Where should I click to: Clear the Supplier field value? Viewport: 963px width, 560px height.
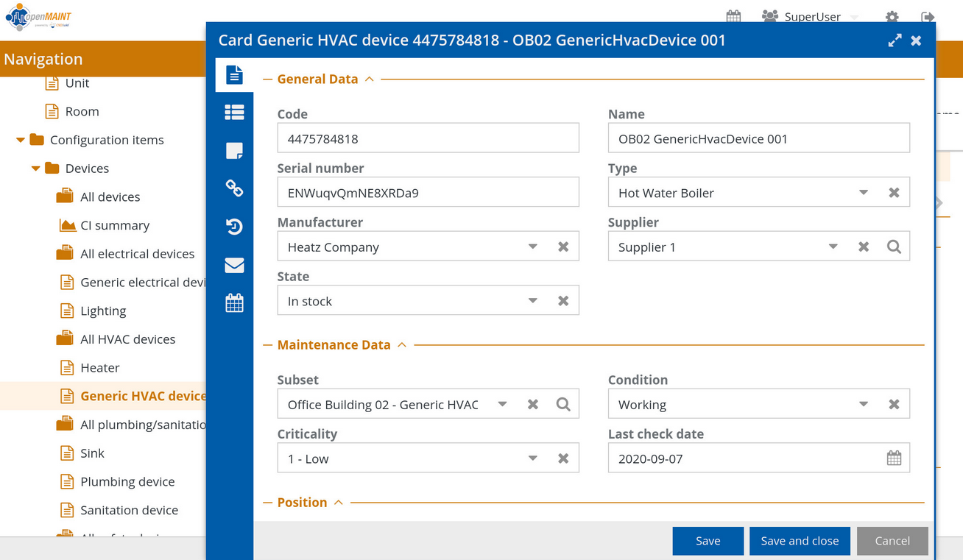[864, 247]
